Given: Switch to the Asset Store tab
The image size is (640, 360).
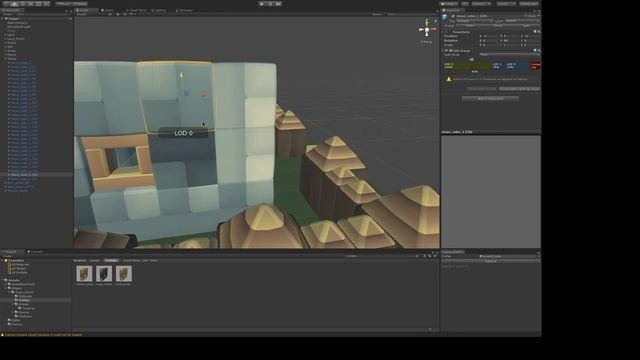Looking at the screenshot, I should click(x=136, y=10).
